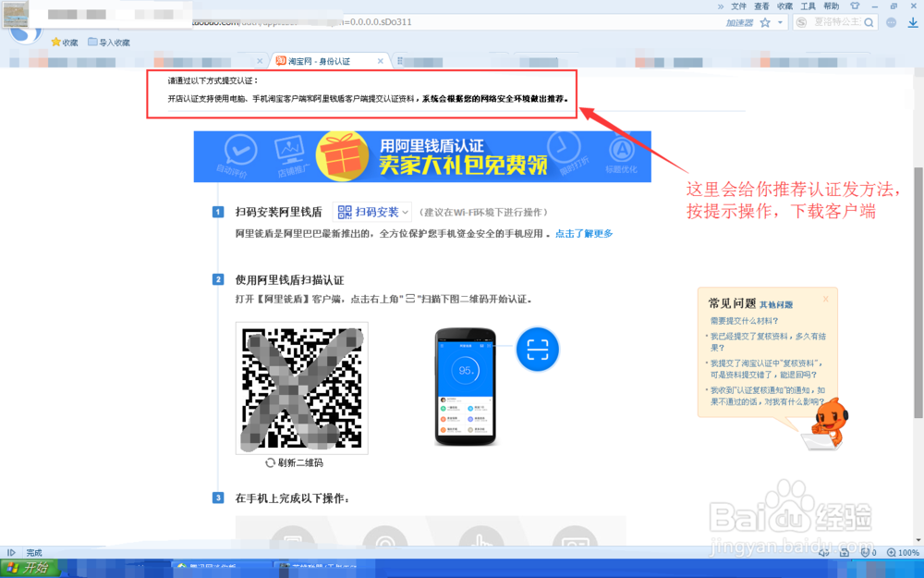The height and width of the screenshot is (578, 924).
Task: Click the phone illustration image
Action: (x=466, y=387)
